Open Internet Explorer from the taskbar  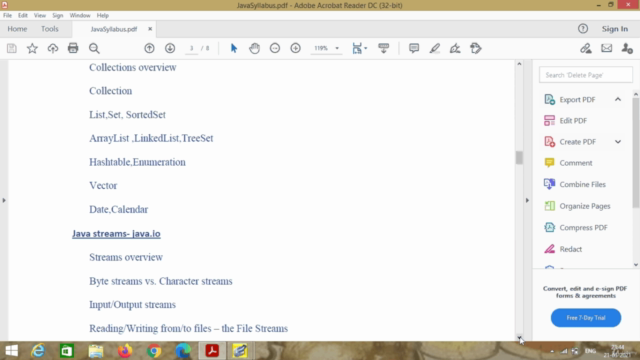[38, 351]
